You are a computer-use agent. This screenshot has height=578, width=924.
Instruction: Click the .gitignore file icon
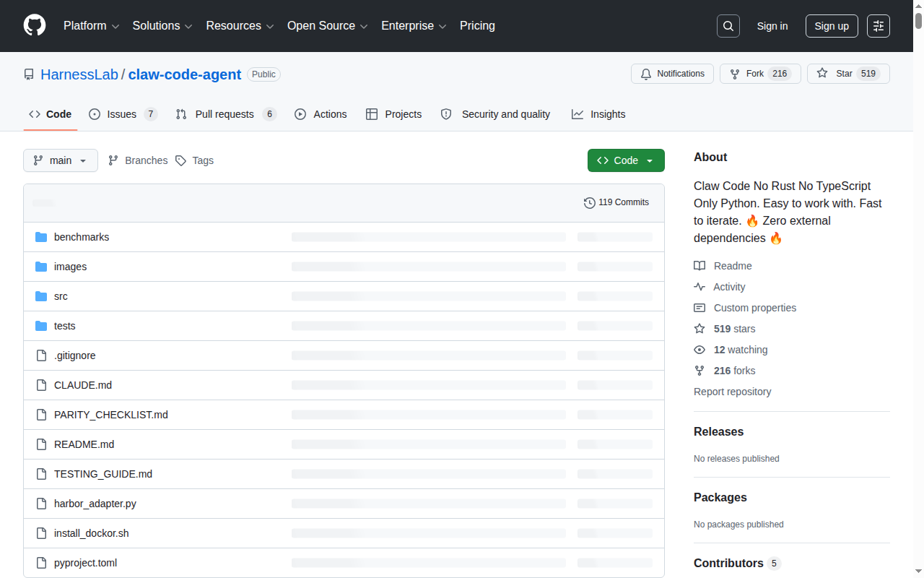pos(41,355)
